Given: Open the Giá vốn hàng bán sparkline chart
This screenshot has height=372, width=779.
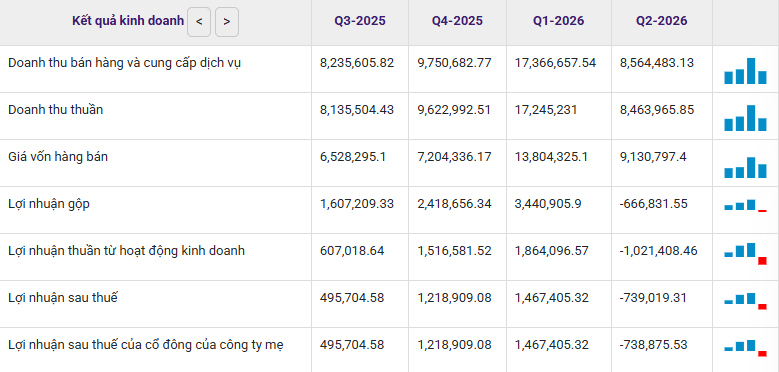Looking at the screenshot, I should click(x=745, y=167).
